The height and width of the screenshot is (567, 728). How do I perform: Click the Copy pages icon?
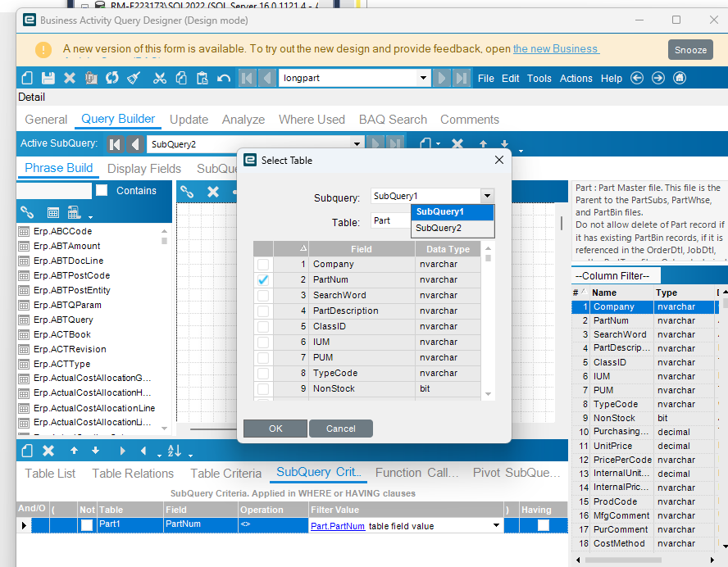tap(181, 78)
